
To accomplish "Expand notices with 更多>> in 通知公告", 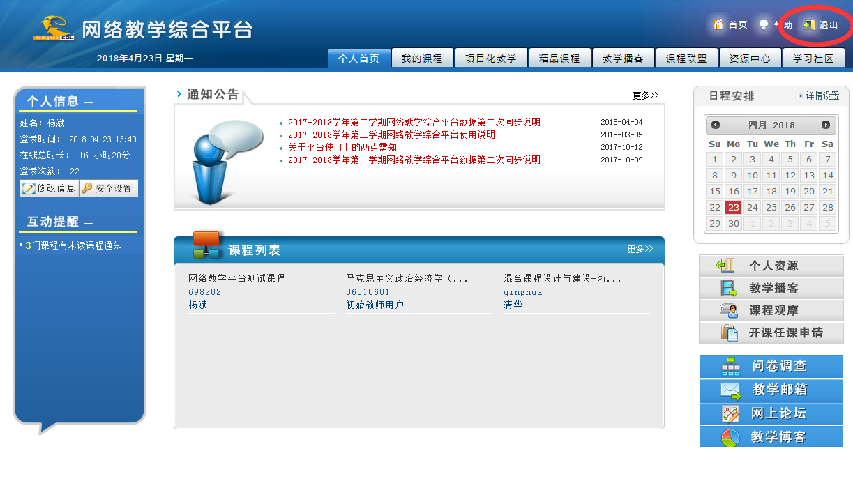I will pyautogui.click(x=645, y=96).
